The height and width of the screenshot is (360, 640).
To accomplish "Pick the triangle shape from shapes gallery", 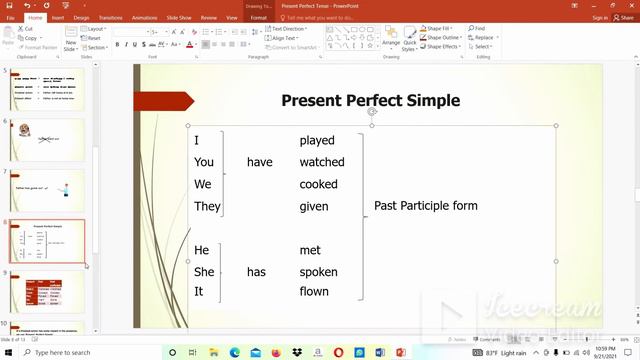I will (330, 38).
